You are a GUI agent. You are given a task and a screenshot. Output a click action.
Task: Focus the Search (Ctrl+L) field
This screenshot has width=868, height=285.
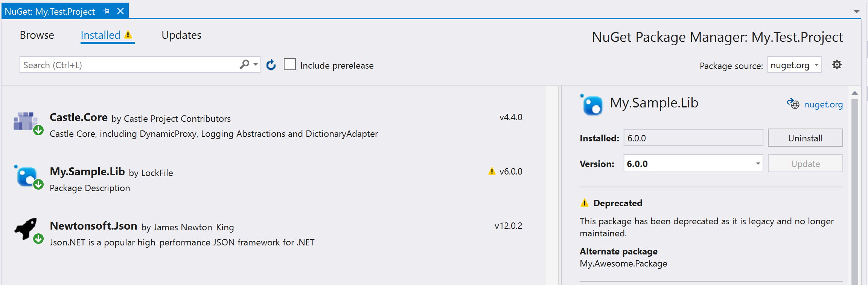click(x=128, y=65)
